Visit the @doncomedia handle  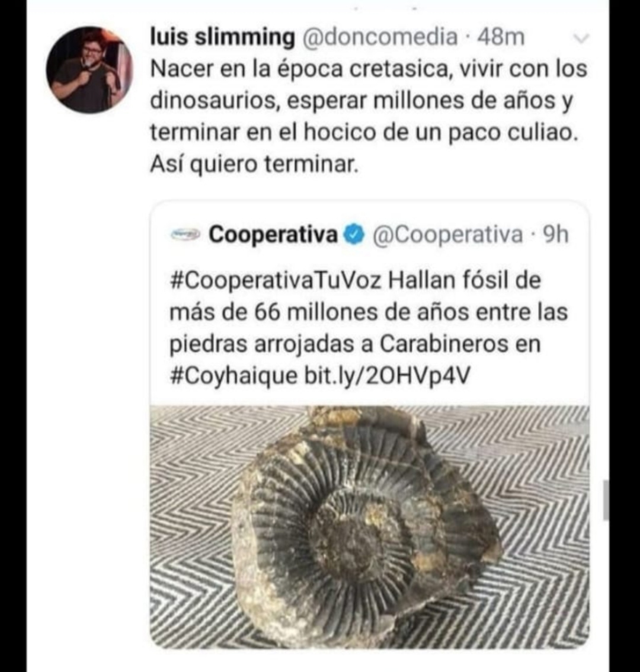380,37
